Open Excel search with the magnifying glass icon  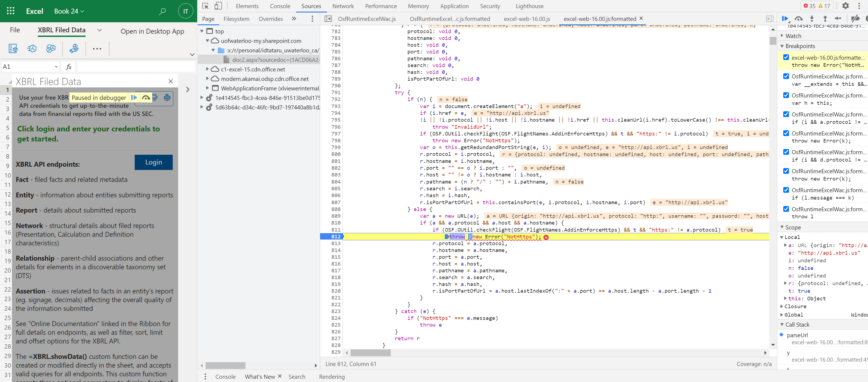click(x=162, y=11)
